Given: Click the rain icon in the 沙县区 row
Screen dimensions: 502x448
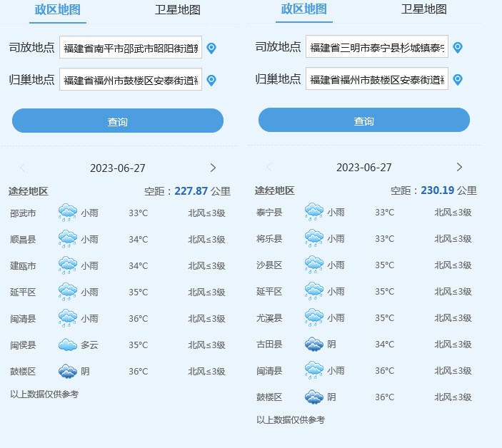Looking at the screenshot, I should 314,265.
